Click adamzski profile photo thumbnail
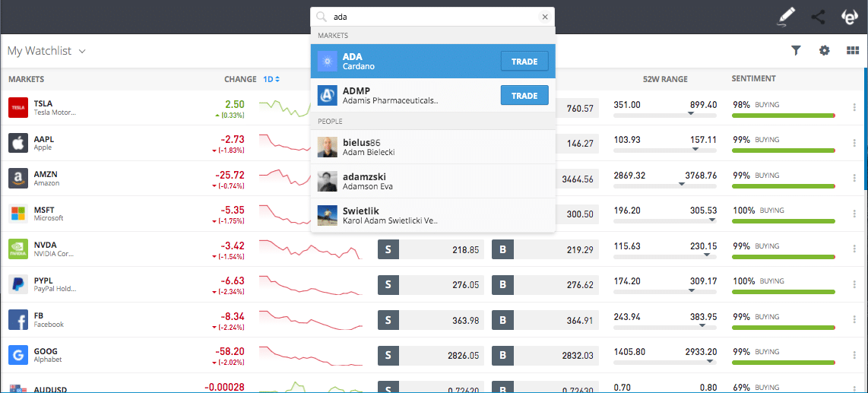The height and width of the screenshot is (393, 868). click(327, 181)
